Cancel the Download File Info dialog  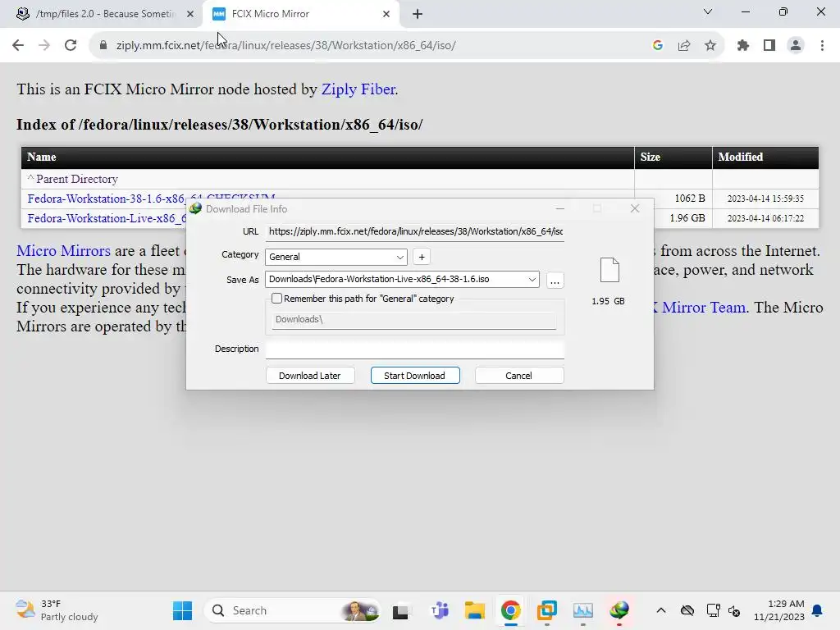click(519, 376)
